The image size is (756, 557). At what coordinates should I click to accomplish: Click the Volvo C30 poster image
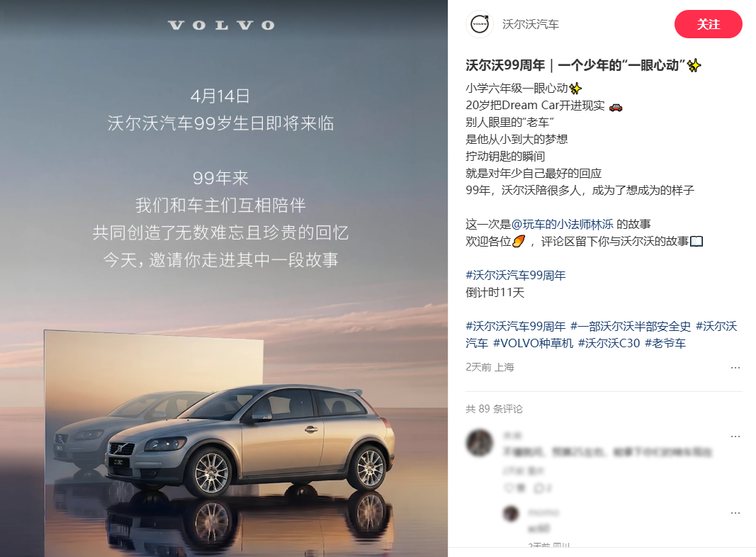coord(224,278)
